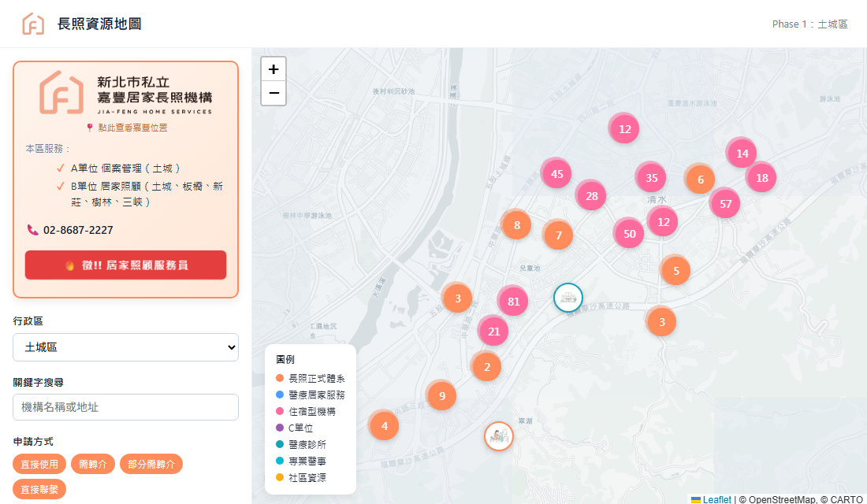867x504 pixels.
Task: Click the orange 長照正式體系 legend dot
Action: click(x=280, y=379)
